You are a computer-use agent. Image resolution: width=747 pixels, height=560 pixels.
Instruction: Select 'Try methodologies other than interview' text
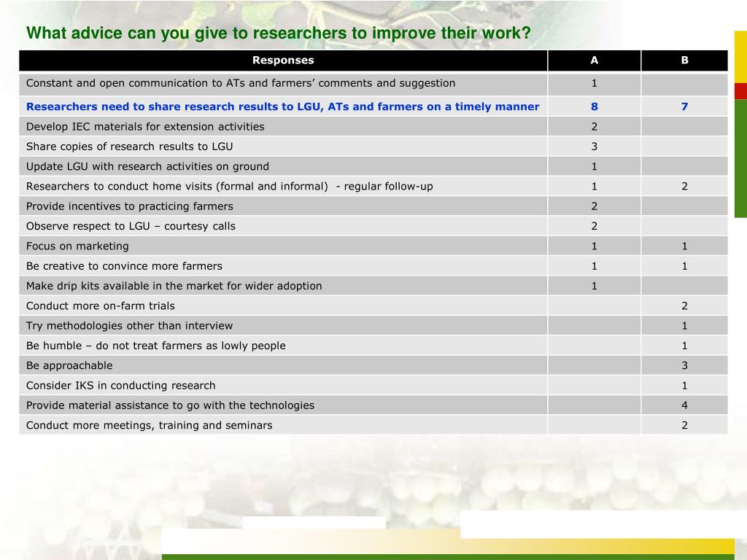tap(130, 326)
